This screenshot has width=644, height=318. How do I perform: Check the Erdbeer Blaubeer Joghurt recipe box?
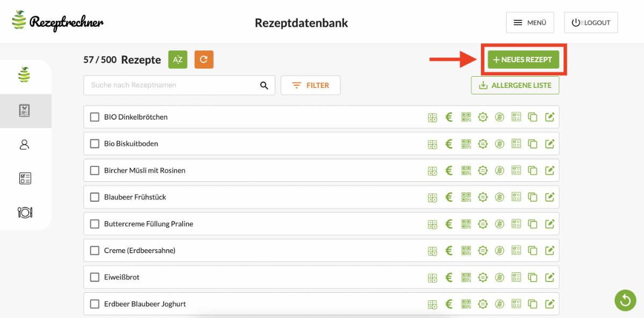(95, 304)
